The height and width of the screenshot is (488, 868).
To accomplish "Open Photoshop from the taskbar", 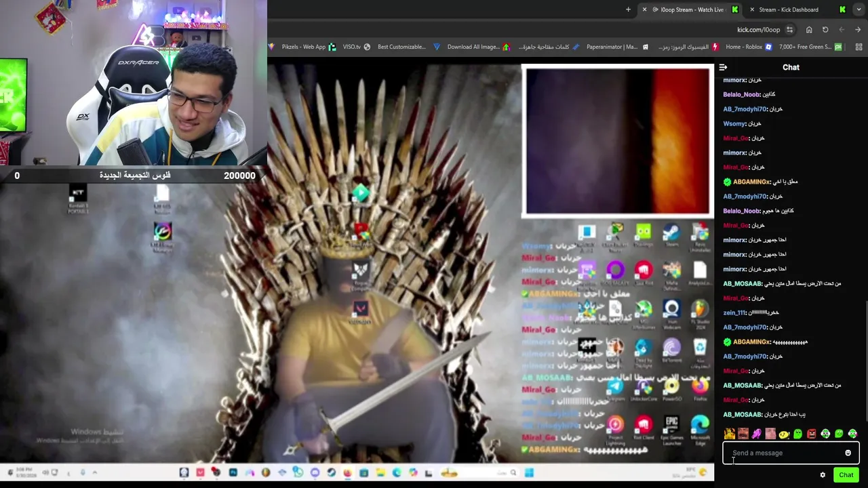I will coord(233,472).
